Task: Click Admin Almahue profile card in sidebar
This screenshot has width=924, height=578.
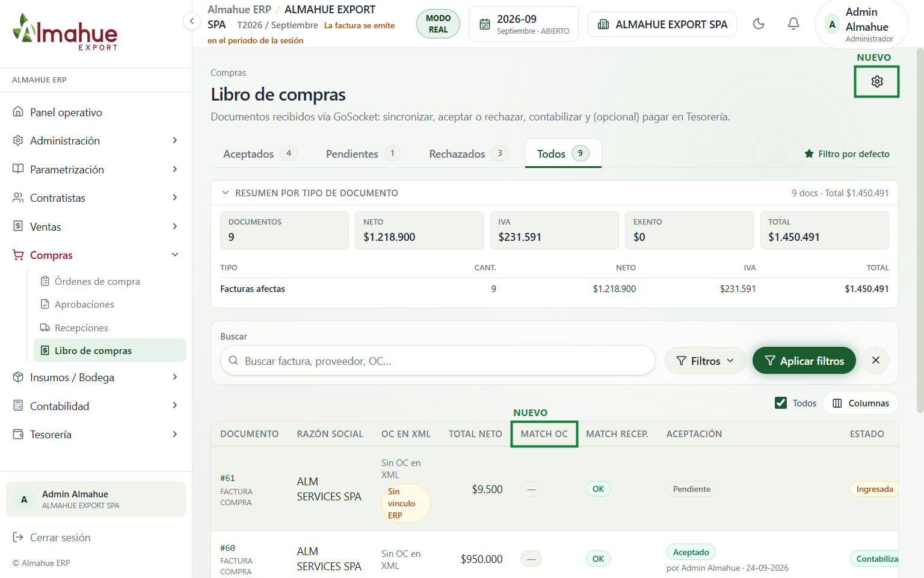Action: click(96, 499)
